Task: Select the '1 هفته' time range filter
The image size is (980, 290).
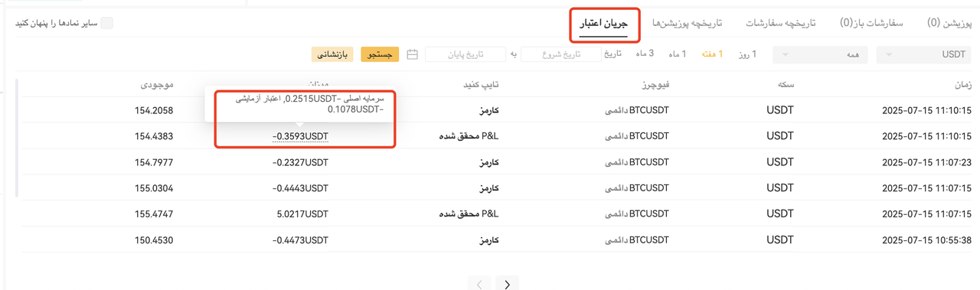Action: point(711,54)
